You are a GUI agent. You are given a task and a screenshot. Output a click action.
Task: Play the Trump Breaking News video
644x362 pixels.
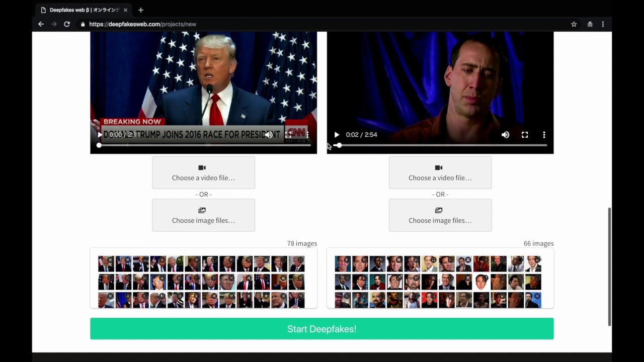(100, 134)
